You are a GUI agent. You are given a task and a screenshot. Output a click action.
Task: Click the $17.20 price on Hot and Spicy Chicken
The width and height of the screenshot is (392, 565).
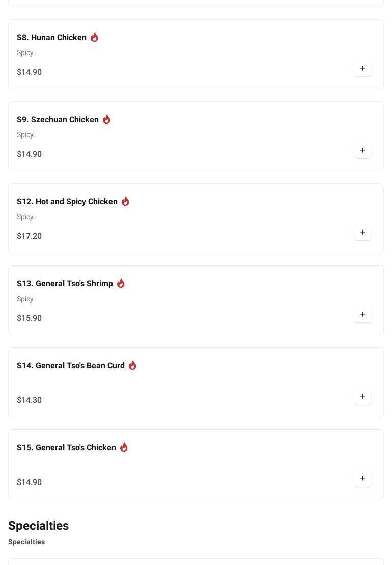[x=29, y=236]
